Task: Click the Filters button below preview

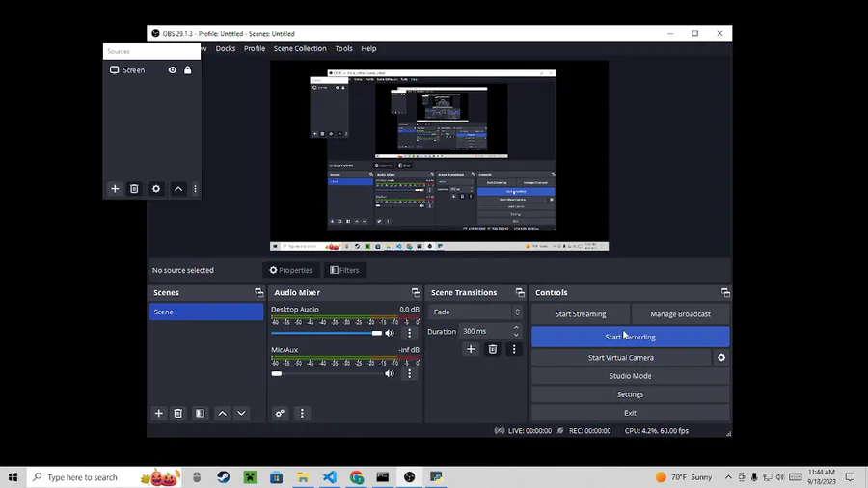Action: pyautogui.click(x=345, y=270)
